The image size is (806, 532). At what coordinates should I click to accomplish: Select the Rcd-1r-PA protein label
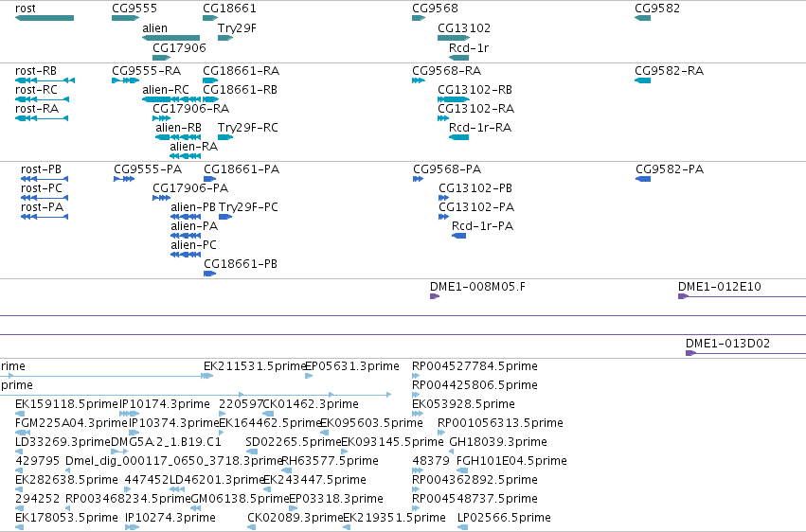483,226
